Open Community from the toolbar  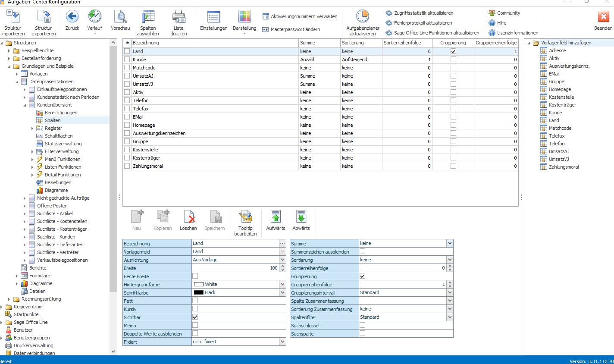point(504,13)
